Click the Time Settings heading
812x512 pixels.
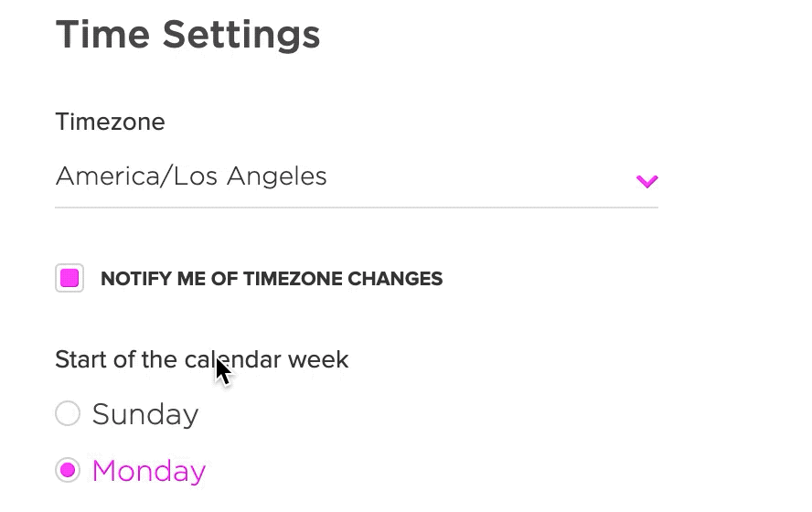click(187, 35)
